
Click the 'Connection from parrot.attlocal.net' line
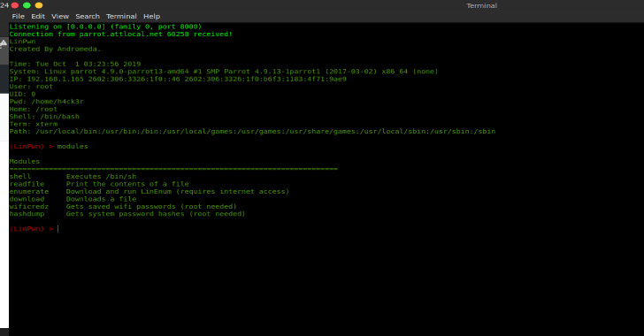coord(120,34)
